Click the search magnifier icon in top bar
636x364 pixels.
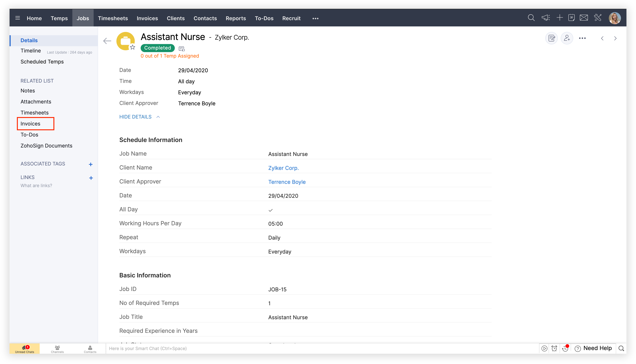coord(531,18)
